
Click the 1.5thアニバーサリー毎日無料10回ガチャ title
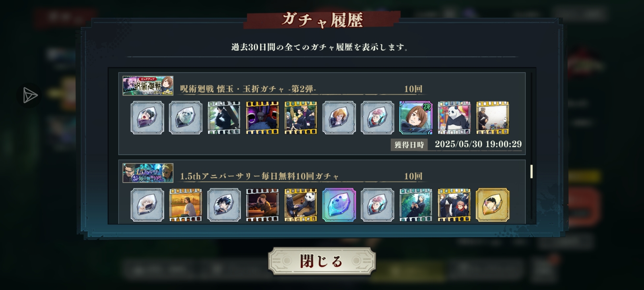coord(260,176)
